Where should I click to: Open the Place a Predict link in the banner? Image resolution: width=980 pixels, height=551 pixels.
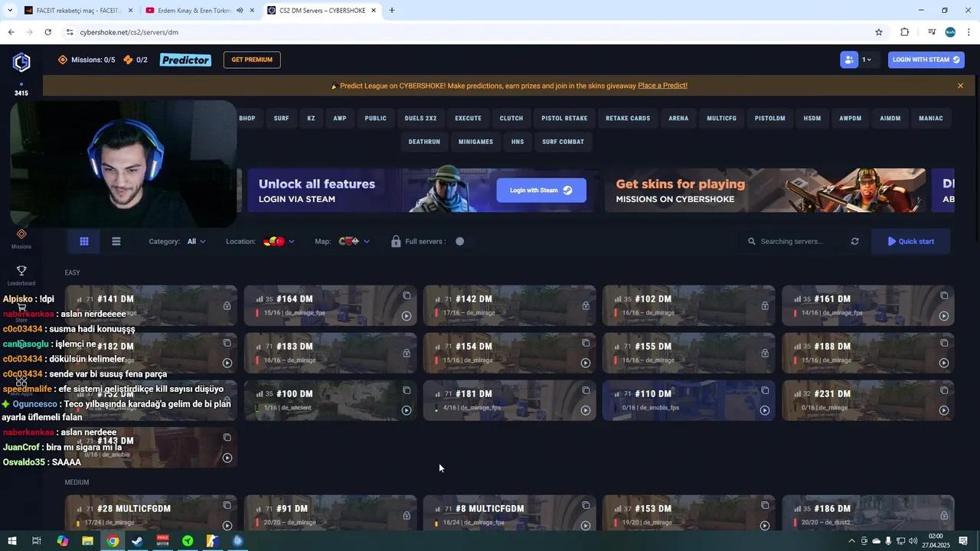[x=662, y=85]
